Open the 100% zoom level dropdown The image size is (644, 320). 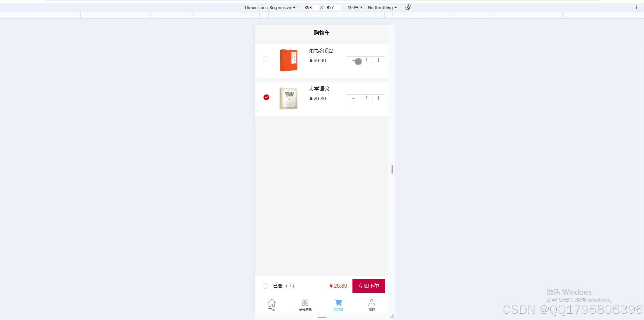click(354, 7)
